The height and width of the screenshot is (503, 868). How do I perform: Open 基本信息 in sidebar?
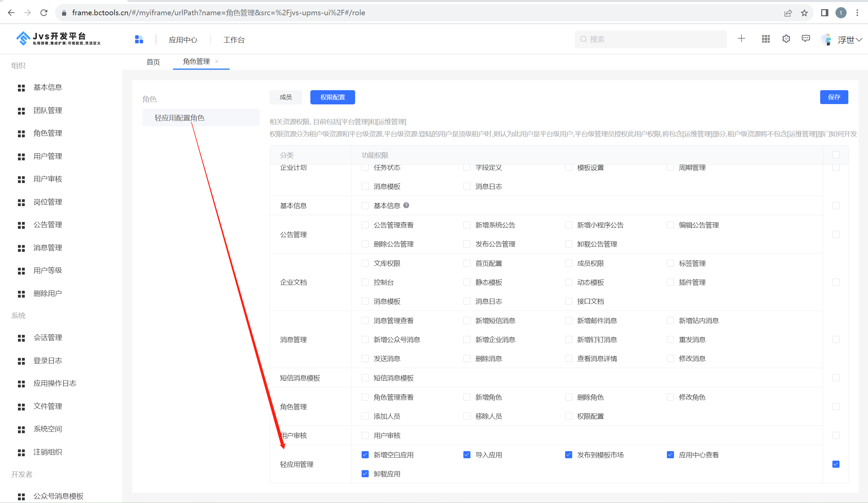[x=47, y=87]
